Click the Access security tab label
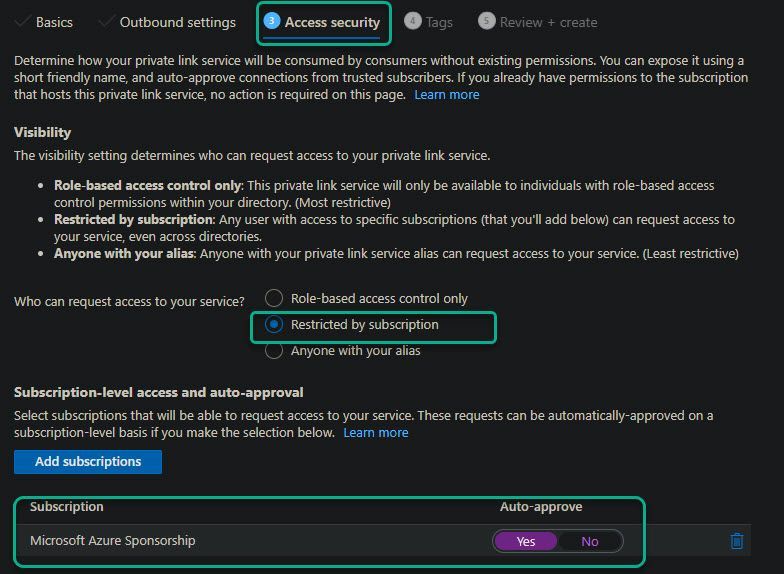Image resolution: width=784 pixels, height=574 pixels. [x=332, y=22]
